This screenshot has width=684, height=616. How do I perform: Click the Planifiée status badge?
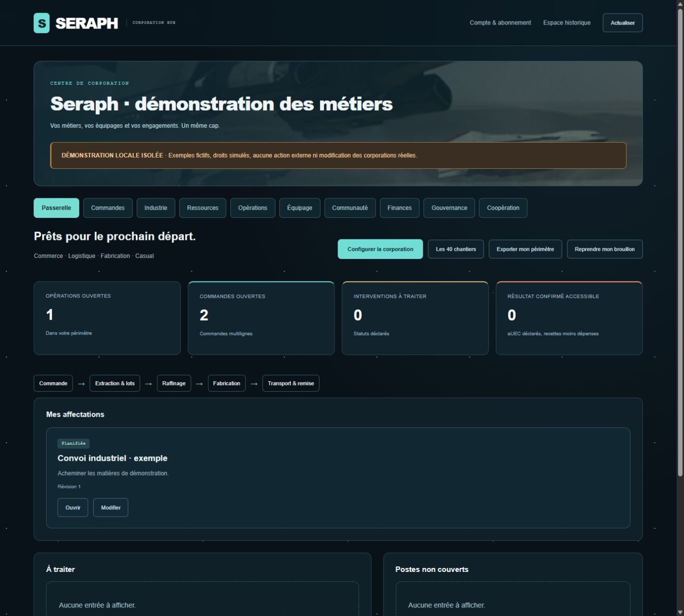74,443
